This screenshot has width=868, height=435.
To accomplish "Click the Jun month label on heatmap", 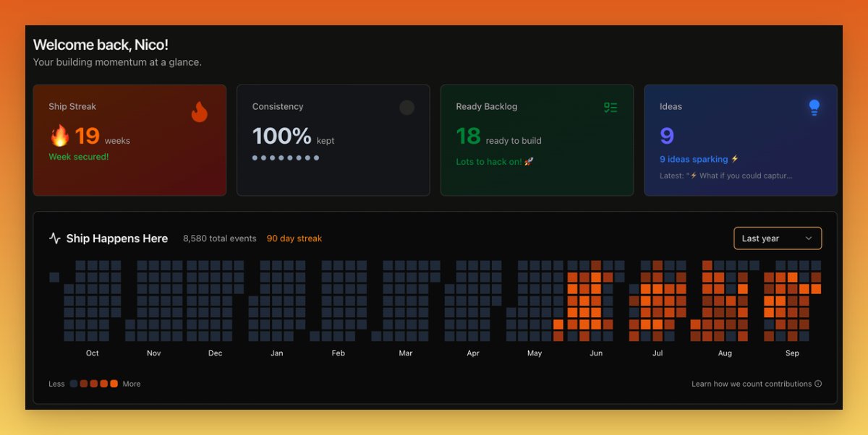I will pyautogui.click(x=596, y=353).
